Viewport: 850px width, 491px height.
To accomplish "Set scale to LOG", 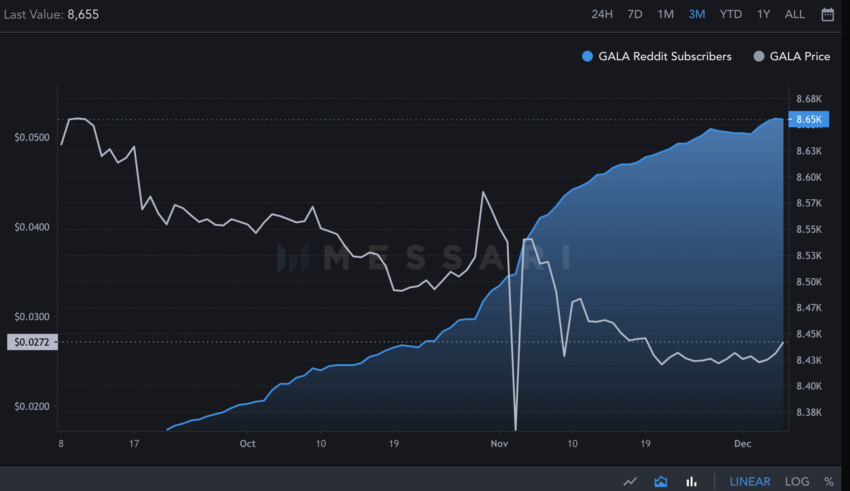I will pyautogui.click(x=797, y=481).
